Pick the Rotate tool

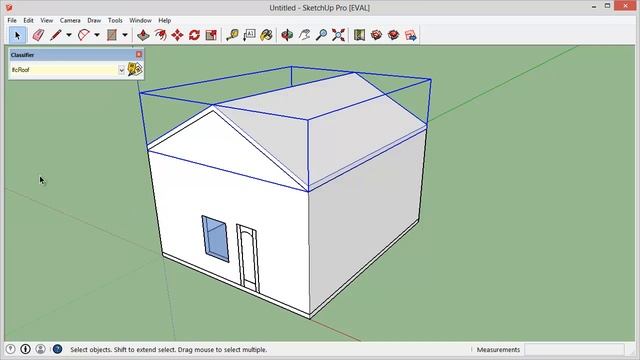pos(194,35)
